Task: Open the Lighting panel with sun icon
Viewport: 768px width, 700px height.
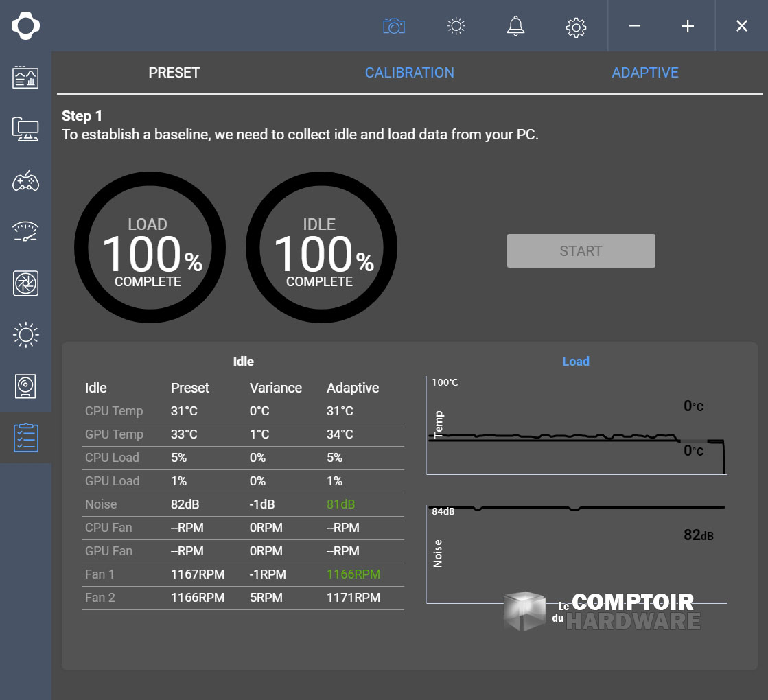Action: click(25, 335)
